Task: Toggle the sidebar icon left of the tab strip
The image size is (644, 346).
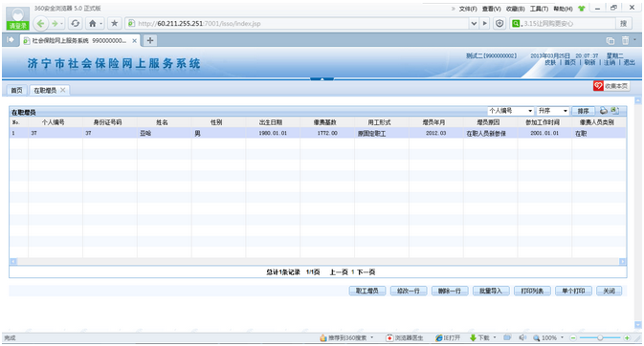Action: (x=11, y=40)
